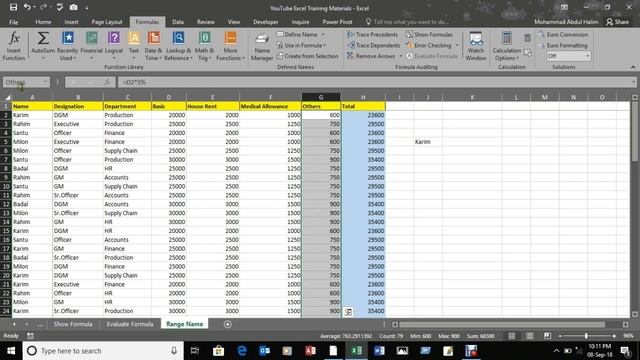
Task: Open Microsoft Edge from taskbar
Action: click(x=242, y=351)
